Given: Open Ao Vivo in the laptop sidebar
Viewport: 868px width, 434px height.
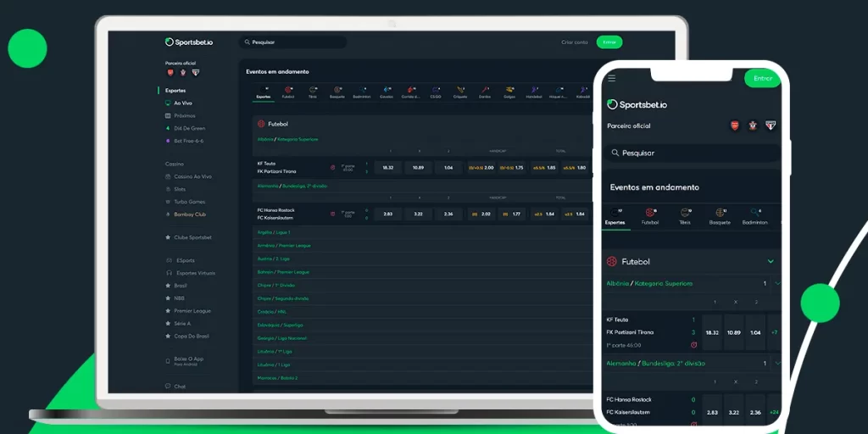Looking at the screenshot, I should pos(179,103).
